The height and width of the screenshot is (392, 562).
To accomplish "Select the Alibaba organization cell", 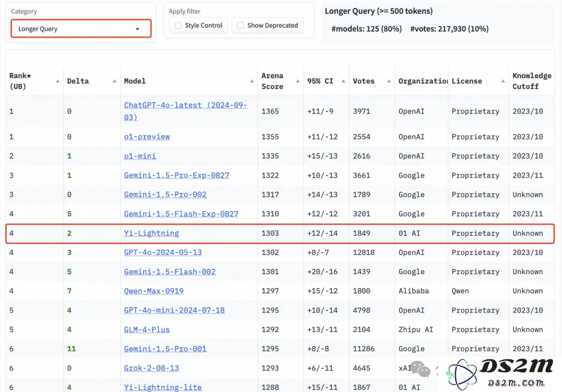I will [414, 291].
